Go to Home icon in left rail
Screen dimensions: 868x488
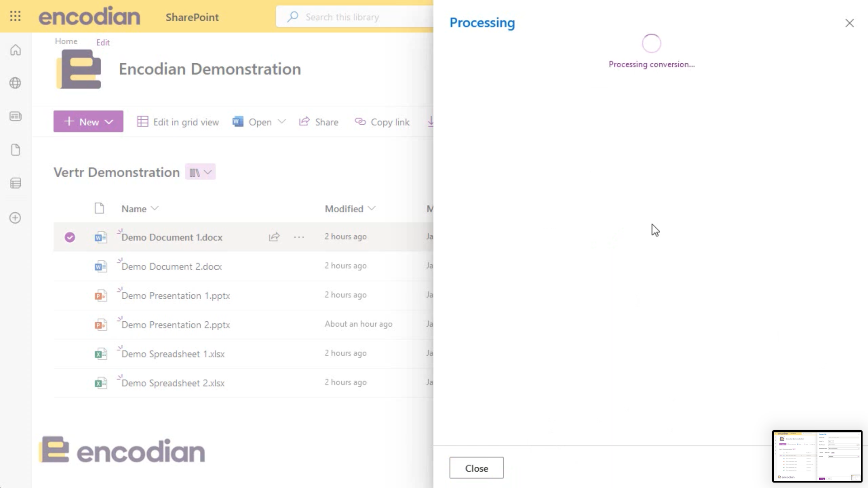15,50
